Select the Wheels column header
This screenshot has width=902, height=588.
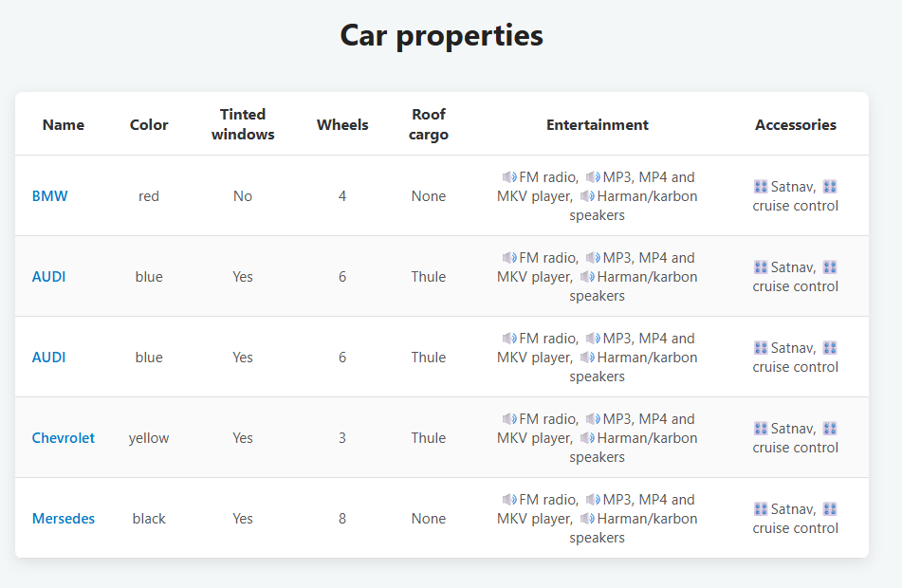pos(342,125)
